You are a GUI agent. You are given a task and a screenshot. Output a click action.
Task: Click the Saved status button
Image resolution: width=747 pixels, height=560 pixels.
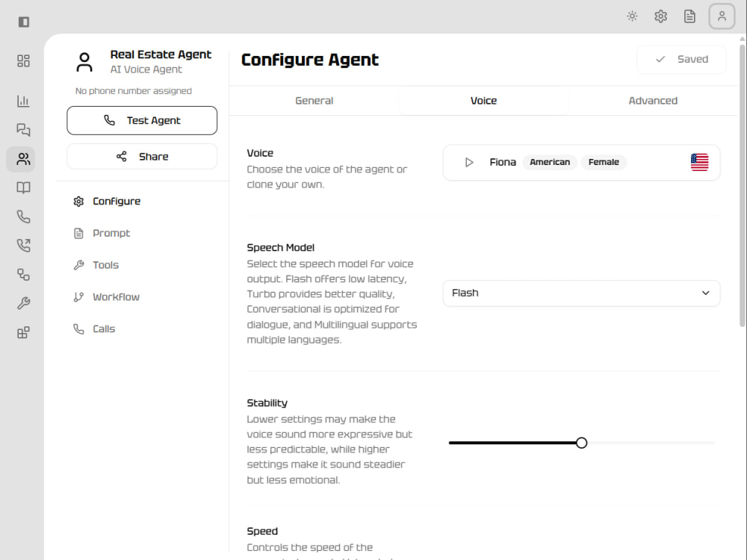click(x=681, y=60)
